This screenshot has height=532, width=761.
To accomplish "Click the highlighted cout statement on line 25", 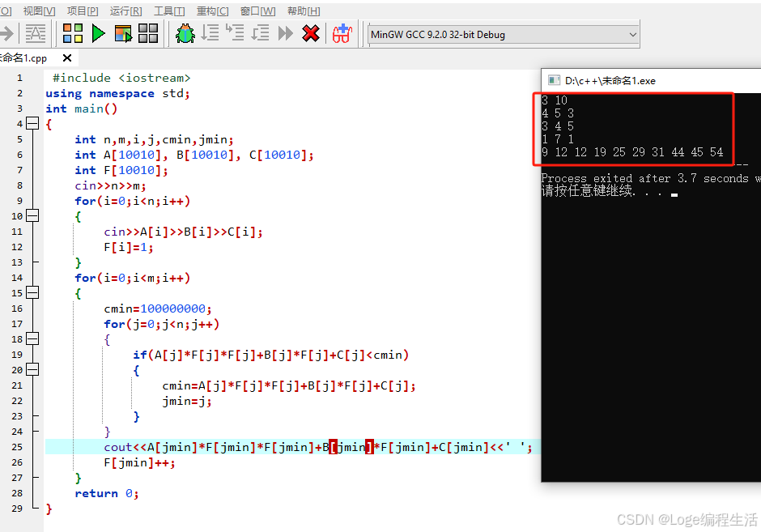I will (x=318, y=447).
